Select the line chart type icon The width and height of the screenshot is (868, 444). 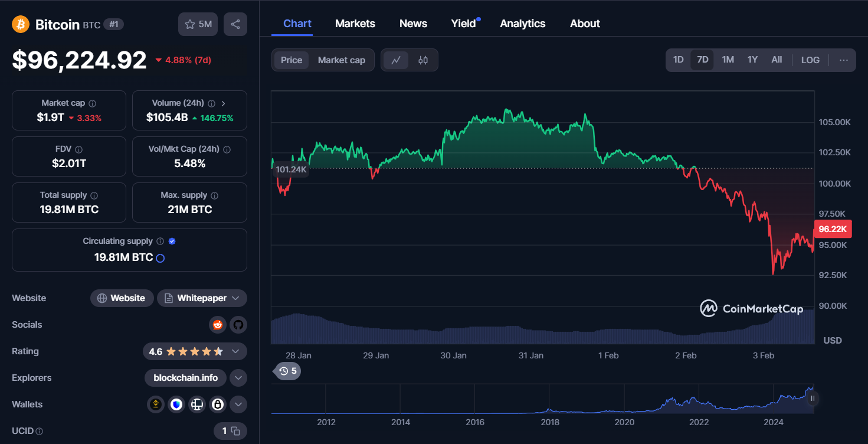click(396, 60)
